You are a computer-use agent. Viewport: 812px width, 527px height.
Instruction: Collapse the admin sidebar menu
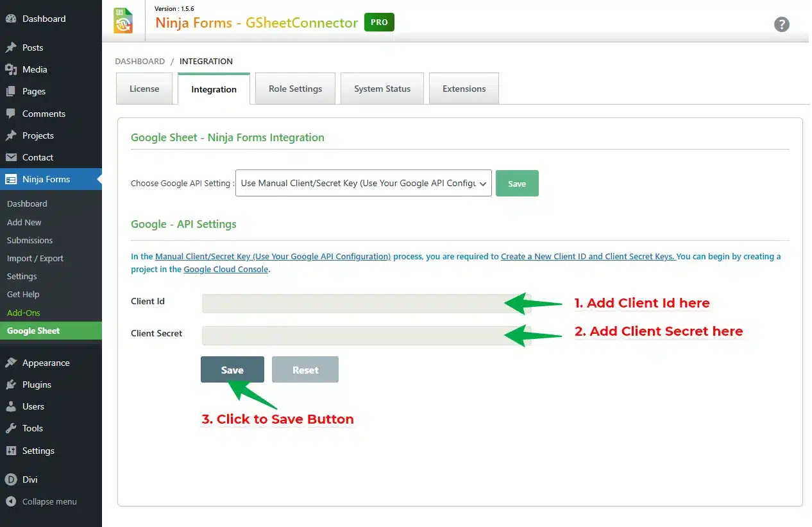[x=42, y=501]
